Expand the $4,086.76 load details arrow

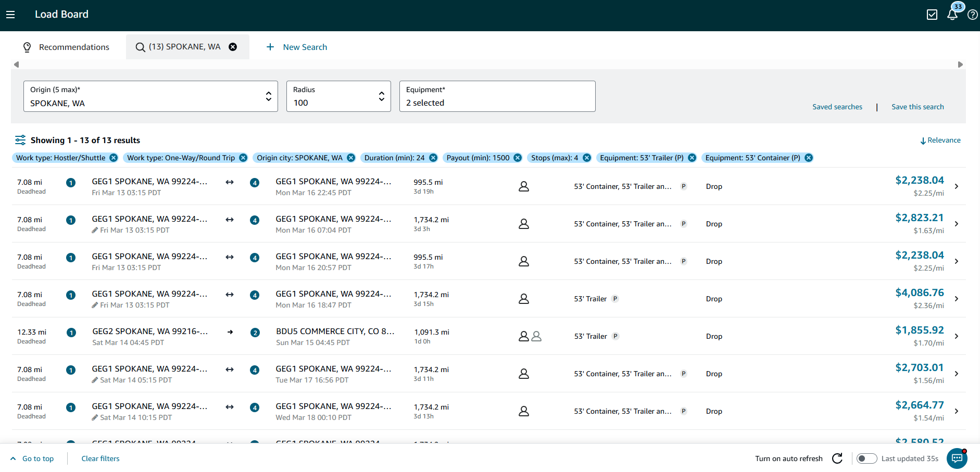click(957, 299)
